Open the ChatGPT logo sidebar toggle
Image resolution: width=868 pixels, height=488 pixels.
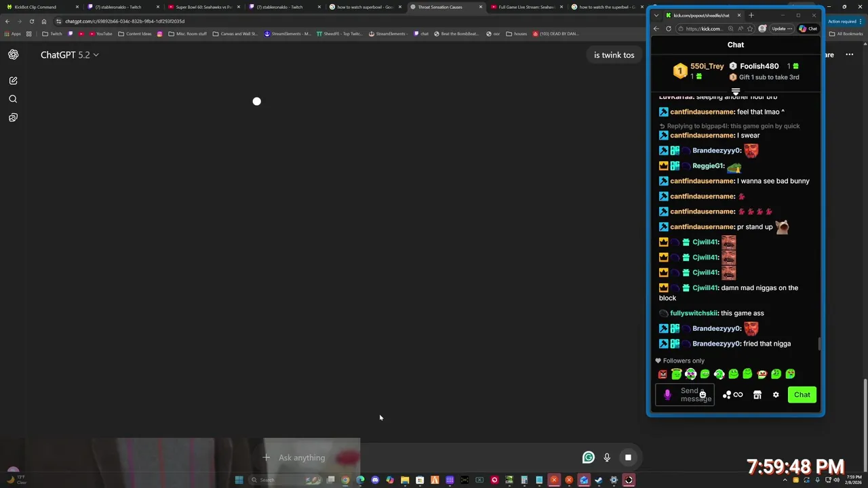[13, 55]
